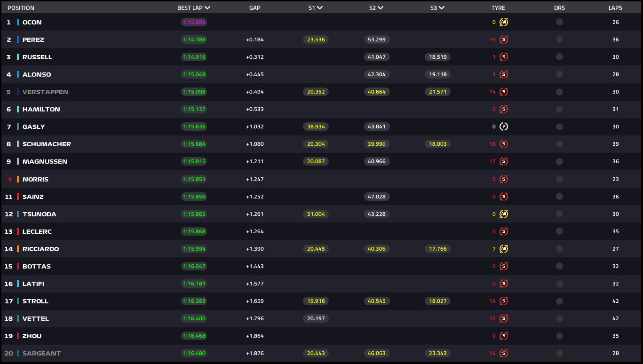Select driver name VERSTAPPEN
Screen dimensions: 643x364
point(46,92)
